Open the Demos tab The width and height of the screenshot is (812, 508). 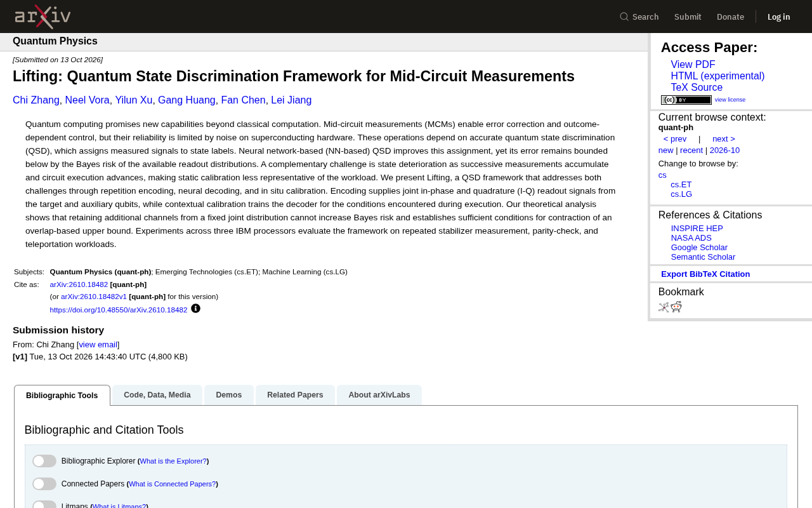229,395
